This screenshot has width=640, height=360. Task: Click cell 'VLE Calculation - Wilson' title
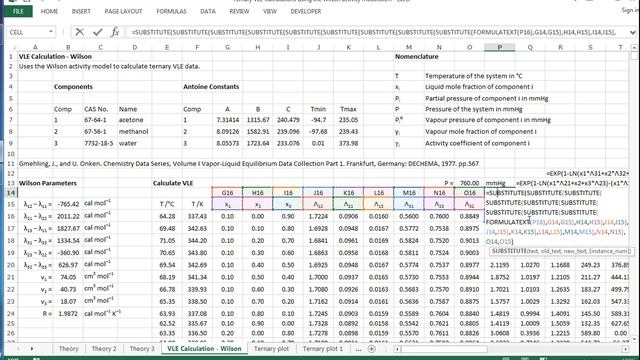pos(55,57)
